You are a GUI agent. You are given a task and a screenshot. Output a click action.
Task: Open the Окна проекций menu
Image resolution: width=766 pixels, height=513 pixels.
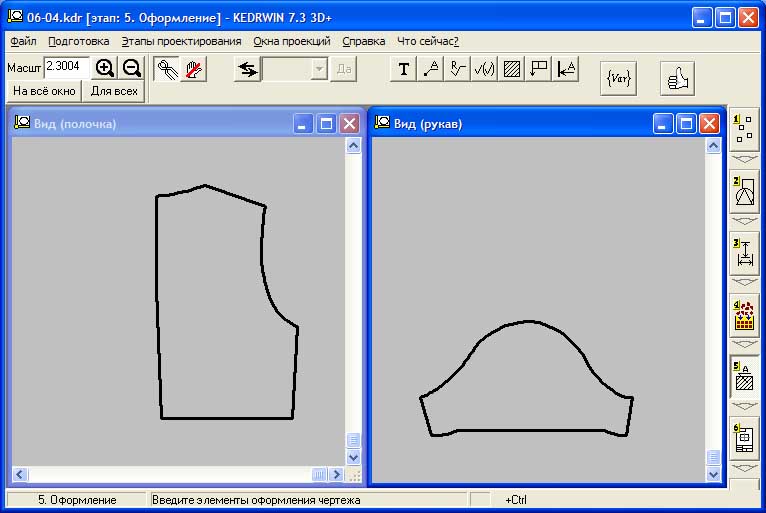click(292, 42)
